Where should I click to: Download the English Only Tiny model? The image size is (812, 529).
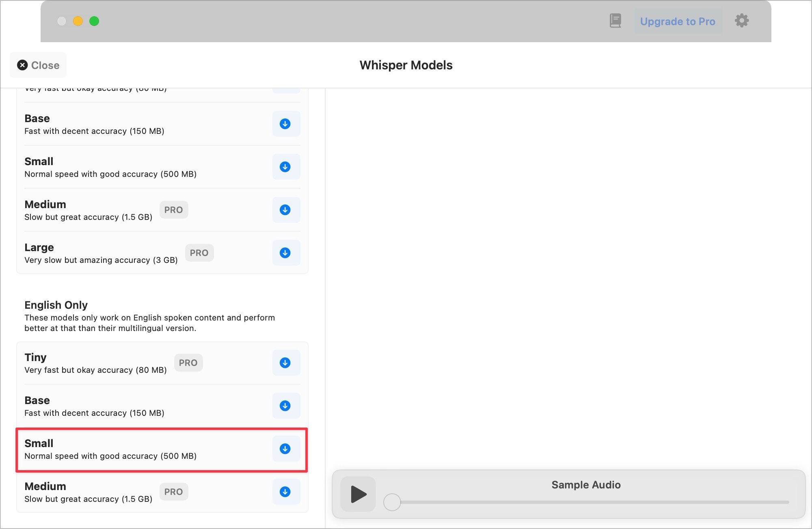(x=286, y=363)
